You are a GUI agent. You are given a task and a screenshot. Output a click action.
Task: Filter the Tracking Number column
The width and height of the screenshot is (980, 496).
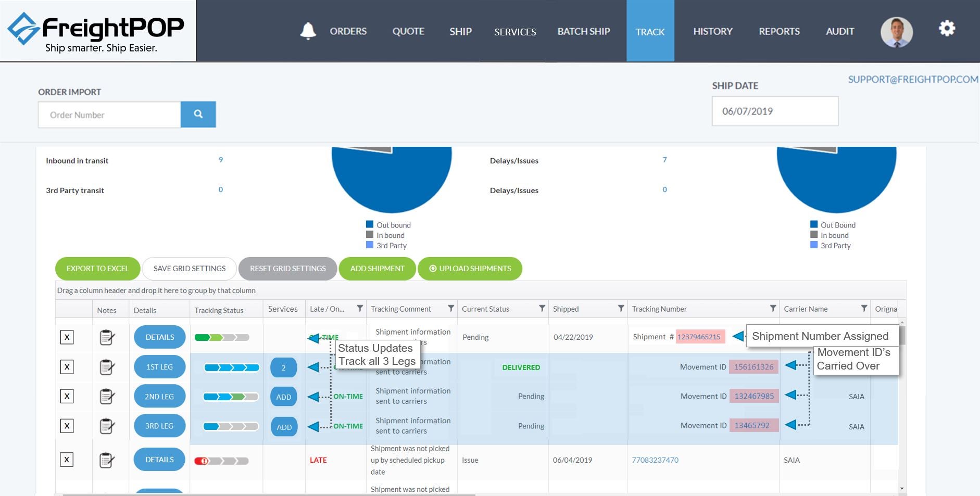click(773, 309)
